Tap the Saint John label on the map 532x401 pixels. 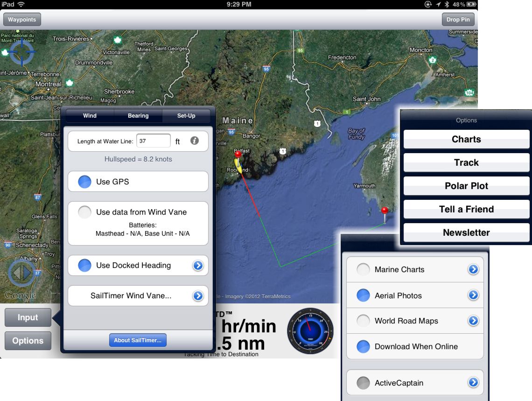point(366,99)
